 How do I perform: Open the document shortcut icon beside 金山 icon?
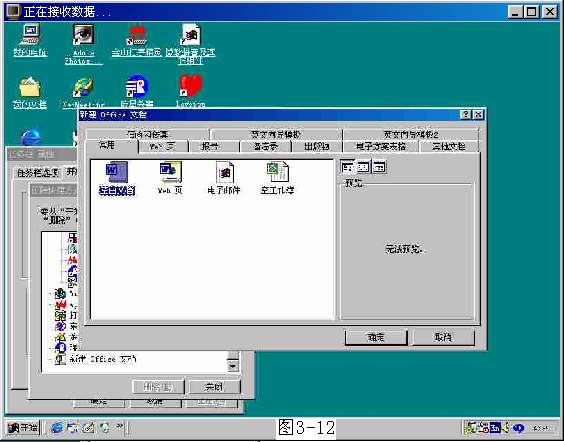pos(190,44)
